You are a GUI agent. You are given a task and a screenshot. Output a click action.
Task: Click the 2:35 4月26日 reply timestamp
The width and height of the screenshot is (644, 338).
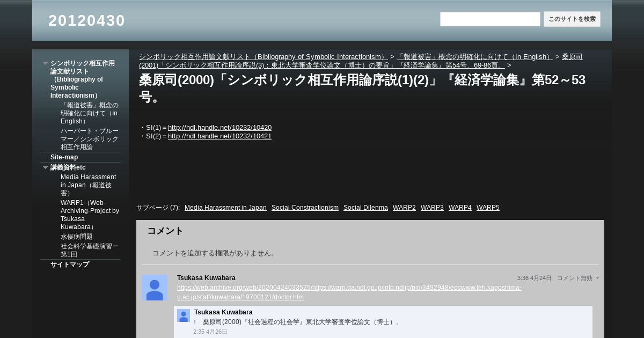tap(210, 332)
